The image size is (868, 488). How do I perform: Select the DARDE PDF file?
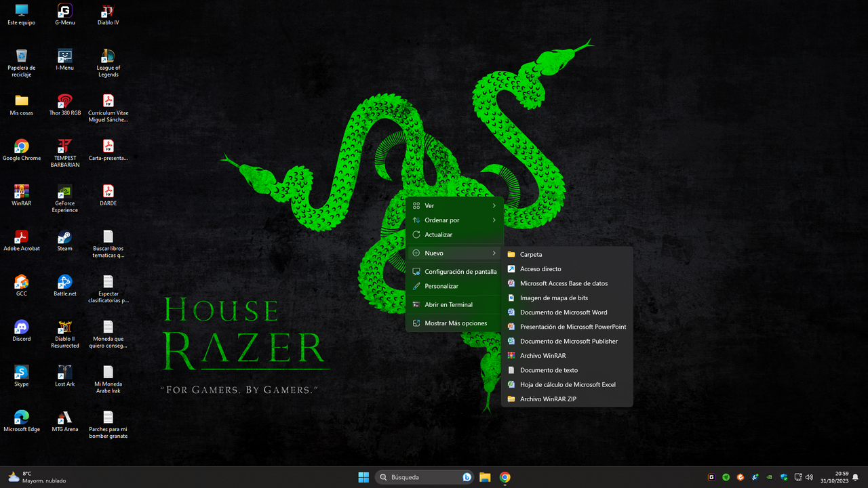[108, 195]
